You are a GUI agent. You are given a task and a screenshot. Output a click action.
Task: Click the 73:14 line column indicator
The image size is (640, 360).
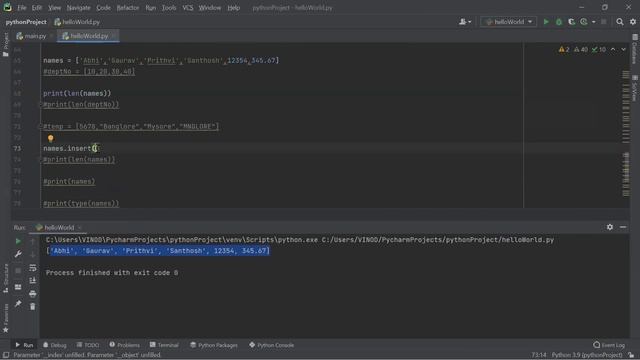[x=539, y=355]
